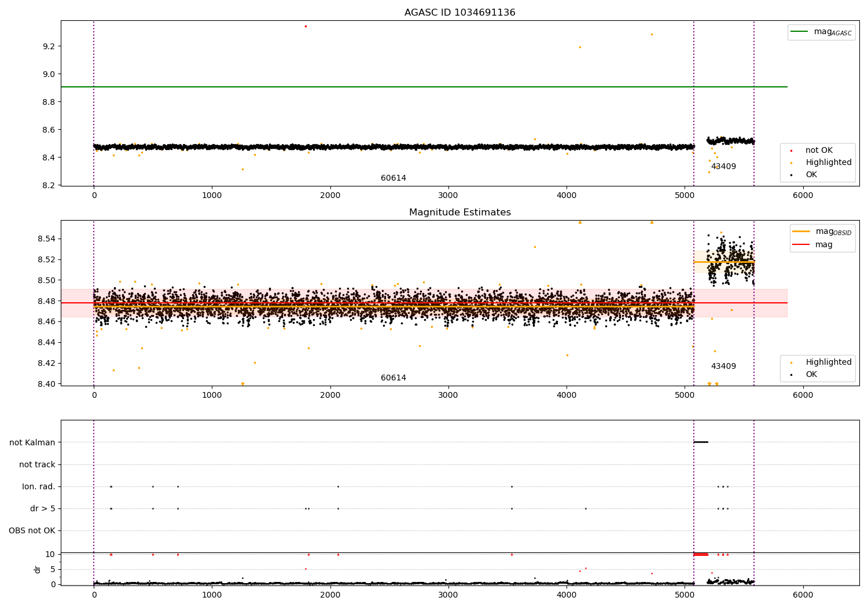Click the 9.0 tick on top panel

(x=49, y=74)
